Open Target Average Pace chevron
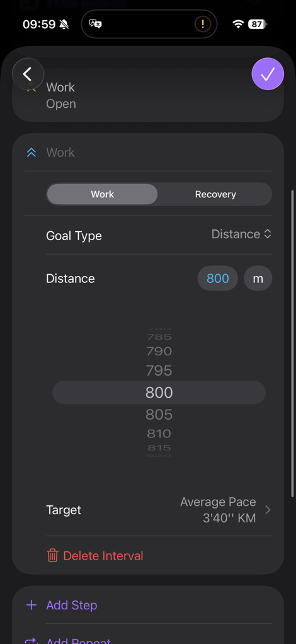The height and width of the screenshot is (644, 296). pos(268,510)
